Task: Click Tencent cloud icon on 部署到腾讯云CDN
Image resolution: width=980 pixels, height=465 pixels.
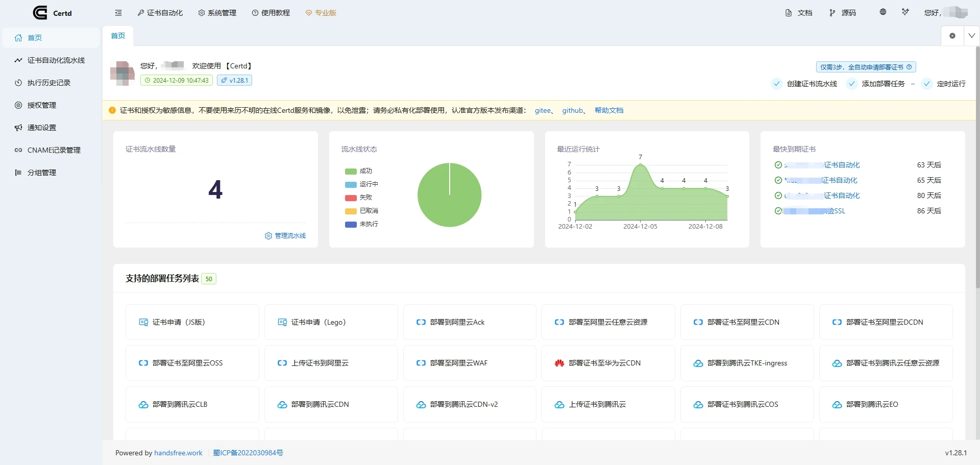Action: [282, 405]
